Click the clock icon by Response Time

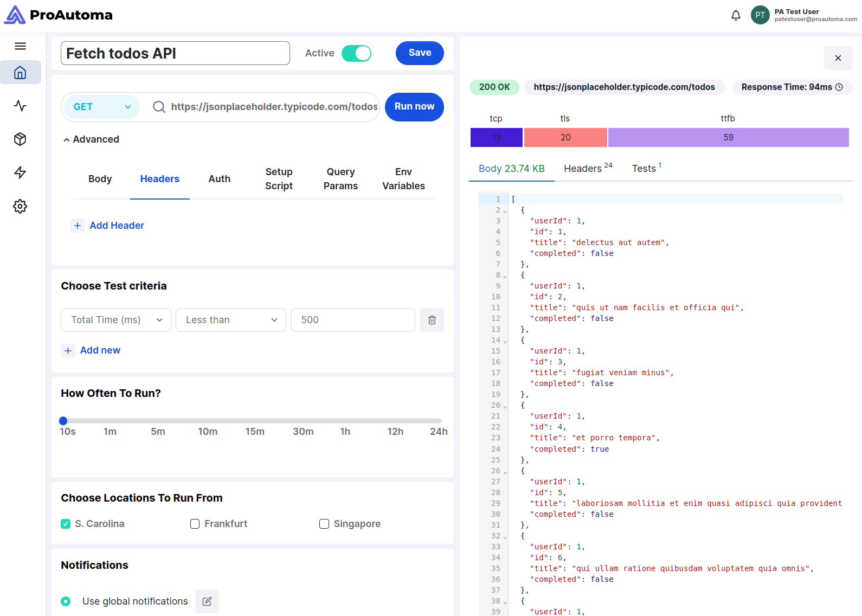[839, 87]
